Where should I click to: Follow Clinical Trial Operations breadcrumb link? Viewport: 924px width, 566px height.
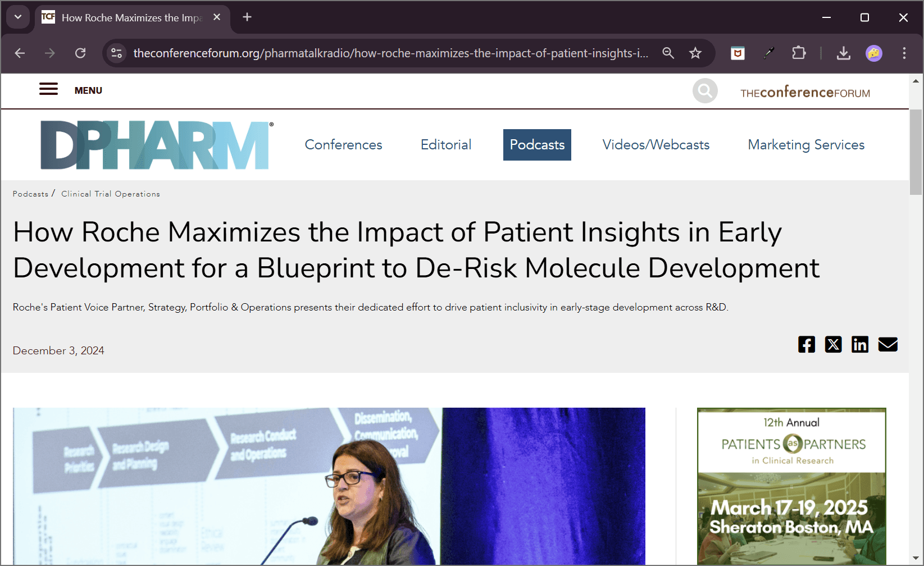point(111,194)
